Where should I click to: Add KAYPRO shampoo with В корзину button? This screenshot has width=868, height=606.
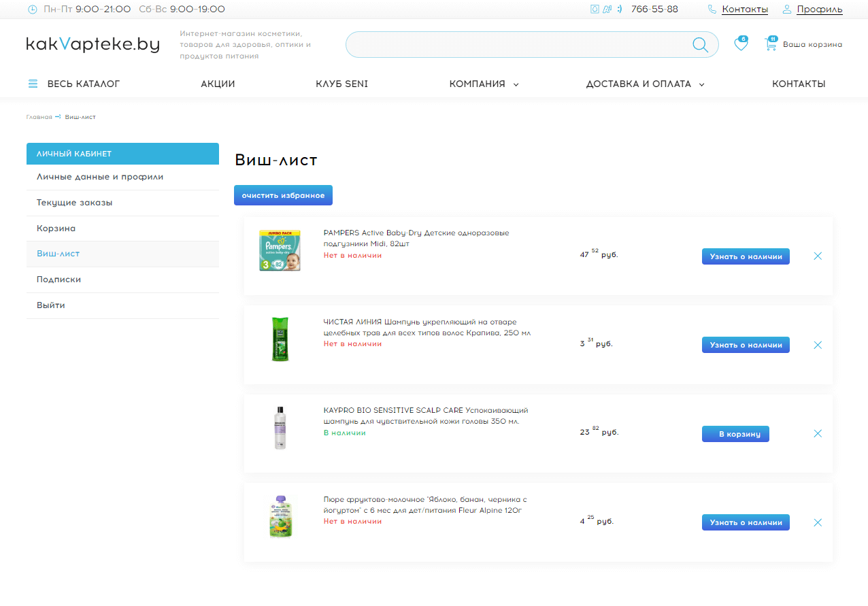[735, 434]
